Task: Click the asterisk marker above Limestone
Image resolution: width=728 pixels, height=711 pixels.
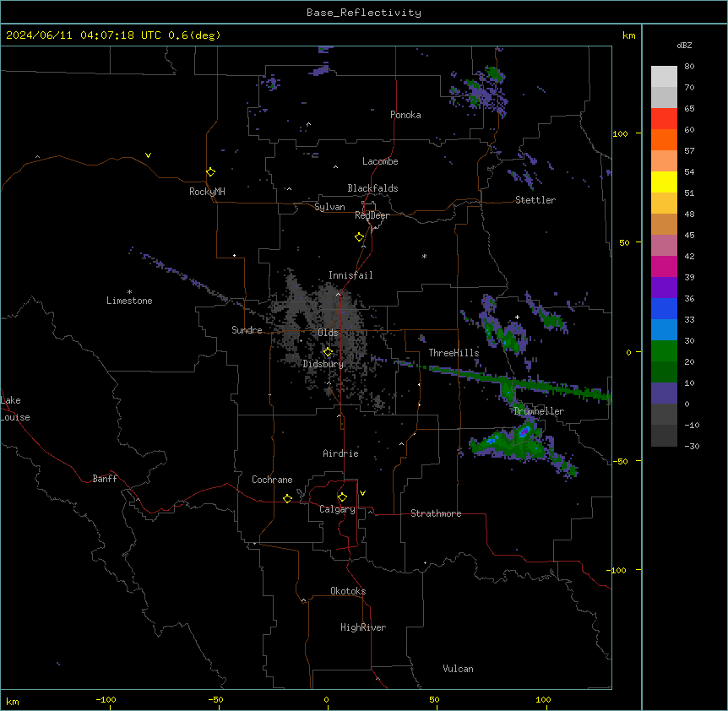Action: pos(129,292)
